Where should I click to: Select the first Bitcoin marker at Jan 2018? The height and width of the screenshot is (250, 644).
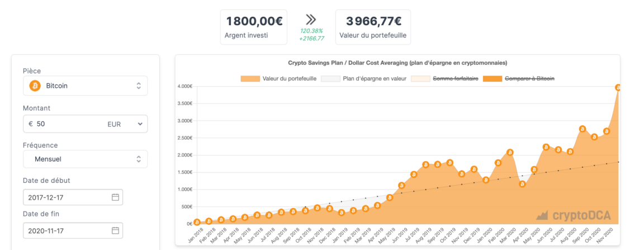[197, 222]
